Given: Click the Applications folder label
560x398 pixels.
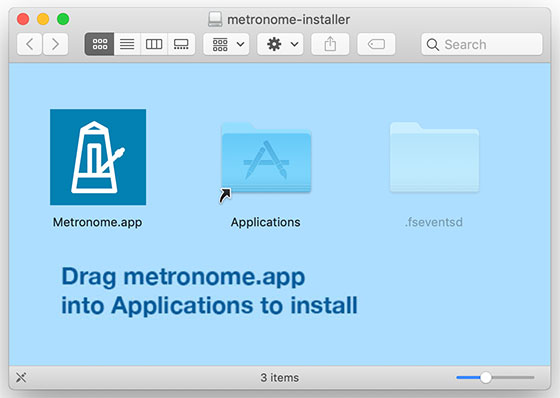Looking at the screenshot, I should coord(265,222).
